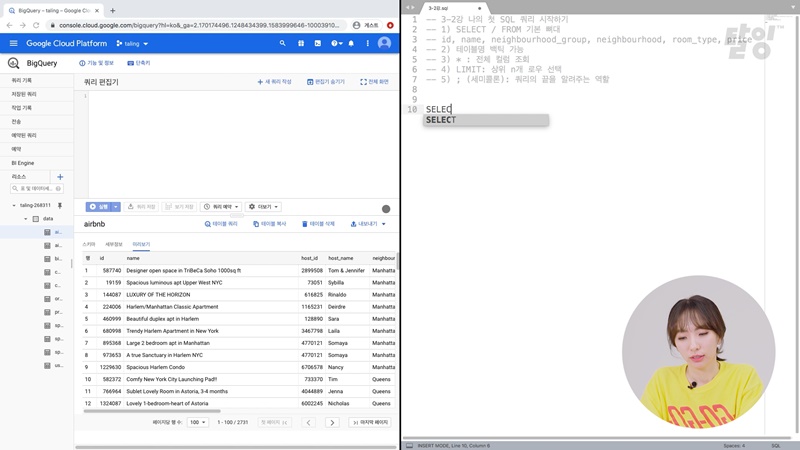This screenshot has height=450, width=800.
Task: Click compose new query button
Action: pyautogui.click(x=274, y=82)
